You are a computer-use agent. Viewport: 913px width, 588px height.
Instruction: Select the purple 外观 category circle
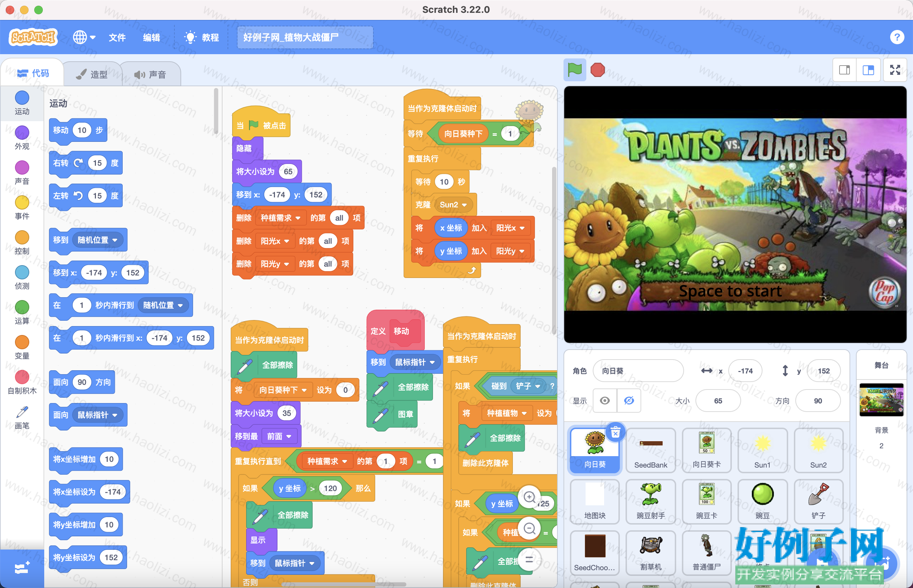22,133
